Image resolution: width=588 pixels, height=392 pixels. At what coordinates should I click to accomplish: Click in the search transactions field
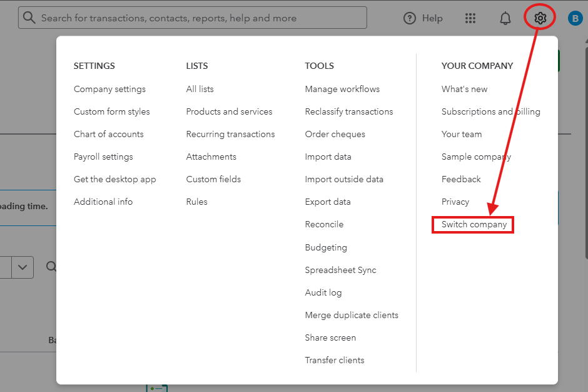pyautogui.click(x=200, y=18)
